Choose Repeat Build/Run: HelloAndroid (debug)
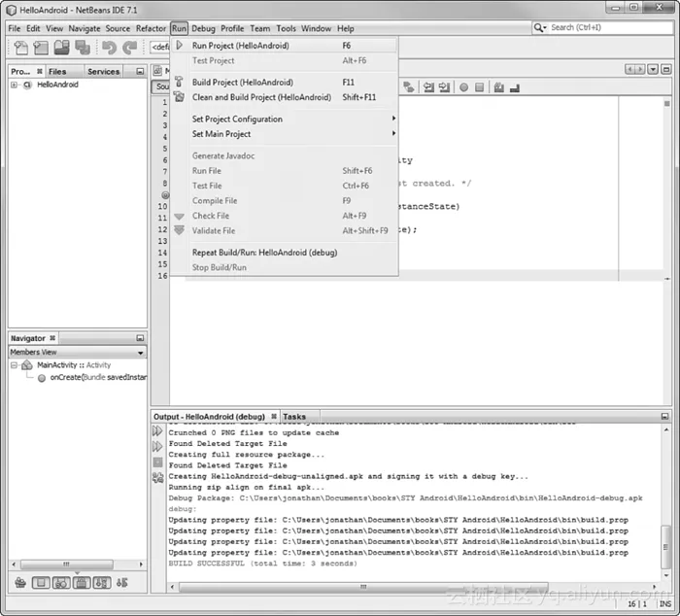Image resolution: width=680 pixels, height=616 pixels. point(264,253)
